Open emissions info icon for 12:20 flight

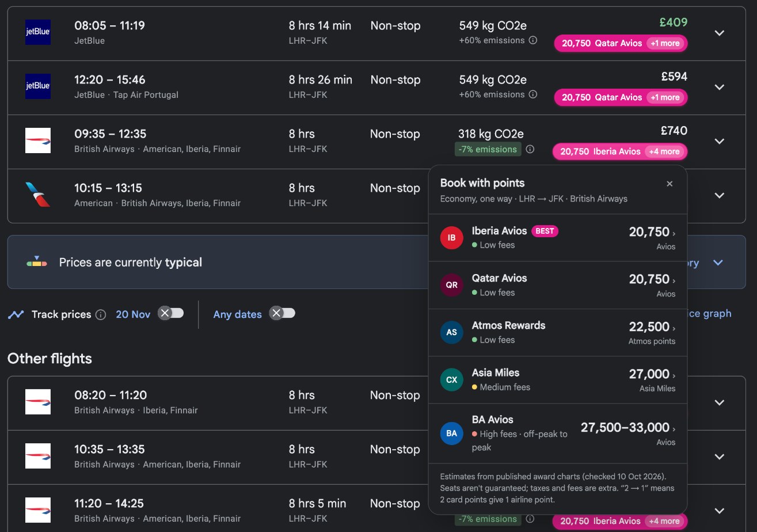click(x=533, y=94)
